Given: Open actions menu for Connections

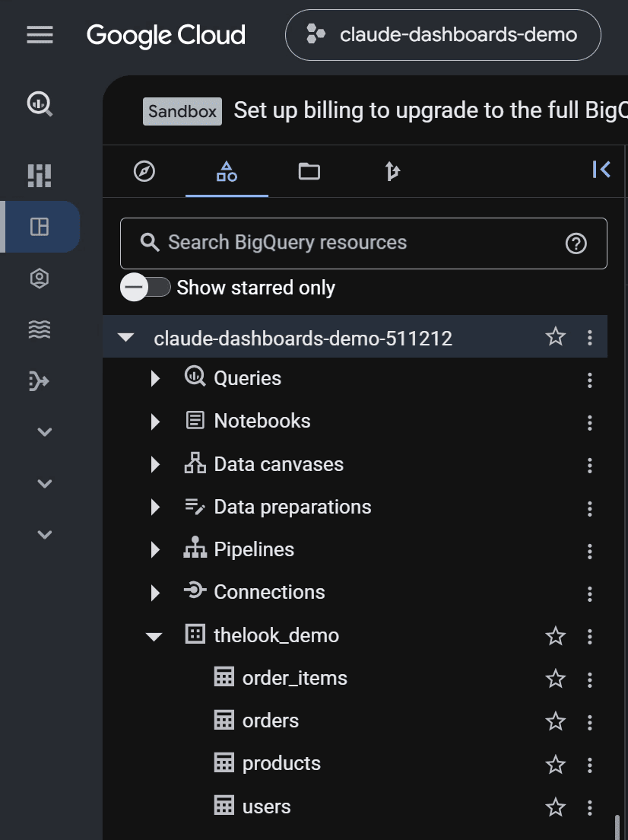Looking at the screenshot, I should pyautogui.click(x=589, y=593).
